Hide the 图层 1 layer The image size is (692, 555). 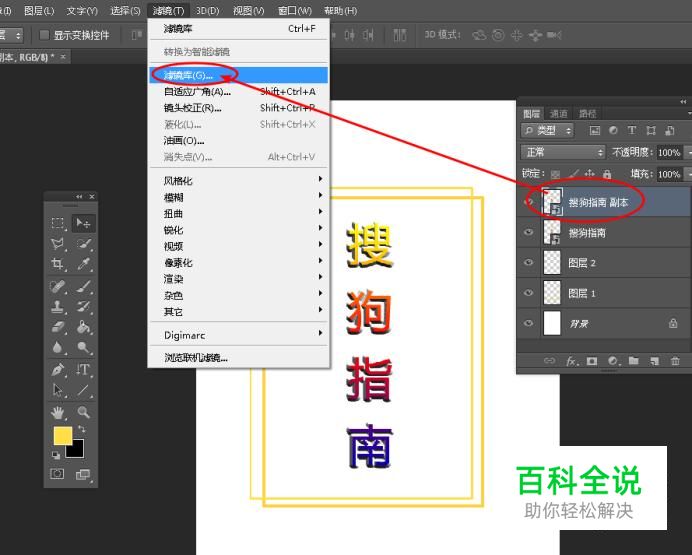[x=528, y=293]
